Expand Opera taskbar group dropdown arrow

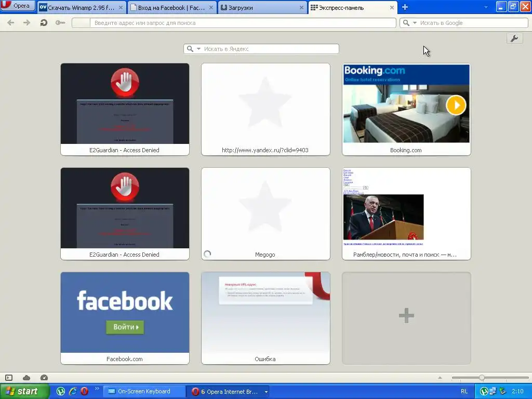266,392
